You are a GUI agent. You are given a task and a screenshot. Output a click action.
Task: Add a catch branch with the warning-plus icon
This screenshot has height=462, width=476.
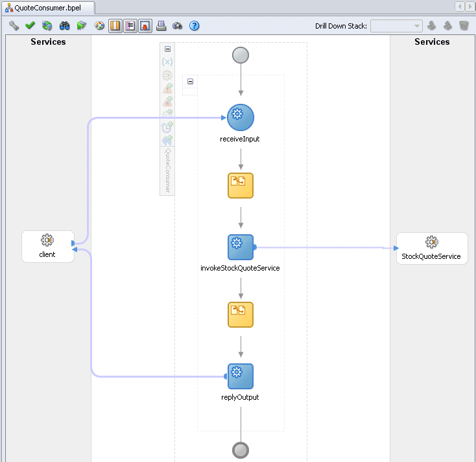(x=167, y=88)
